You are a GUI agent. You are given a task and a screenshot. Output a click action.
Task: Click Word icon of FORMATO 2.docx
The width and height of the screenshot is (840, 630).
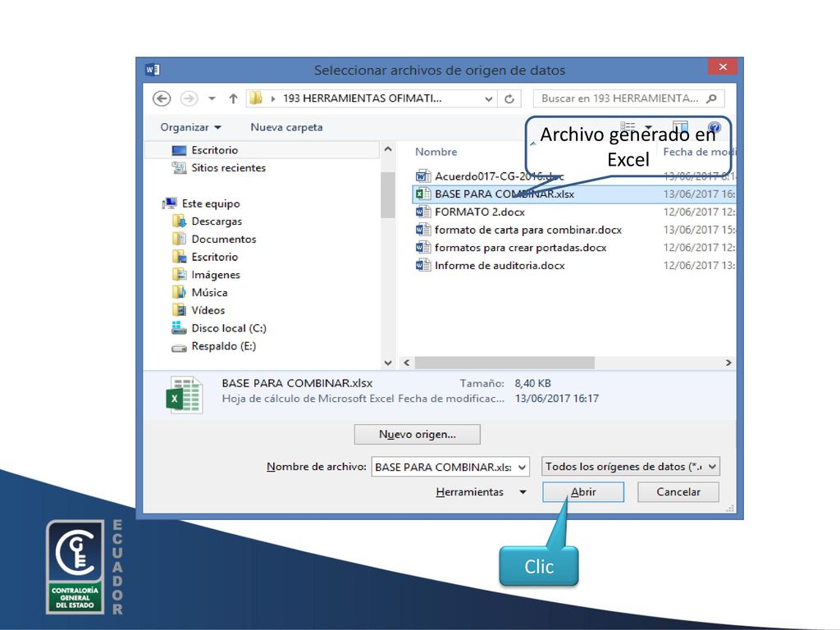[423, 212]
